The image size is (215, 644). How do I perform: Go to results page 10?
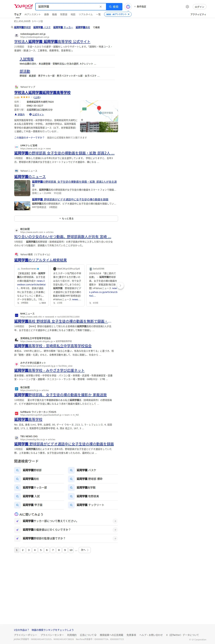pos(71,550)
